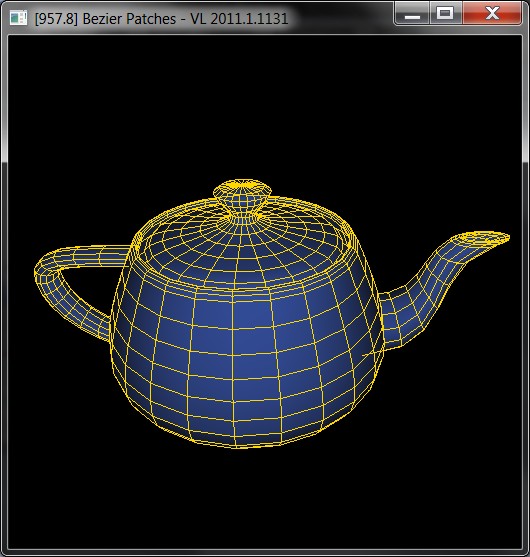Screen dimensions: 530x557
Task: Click the Bezier Patches title bar text
Action: [161, 18]
